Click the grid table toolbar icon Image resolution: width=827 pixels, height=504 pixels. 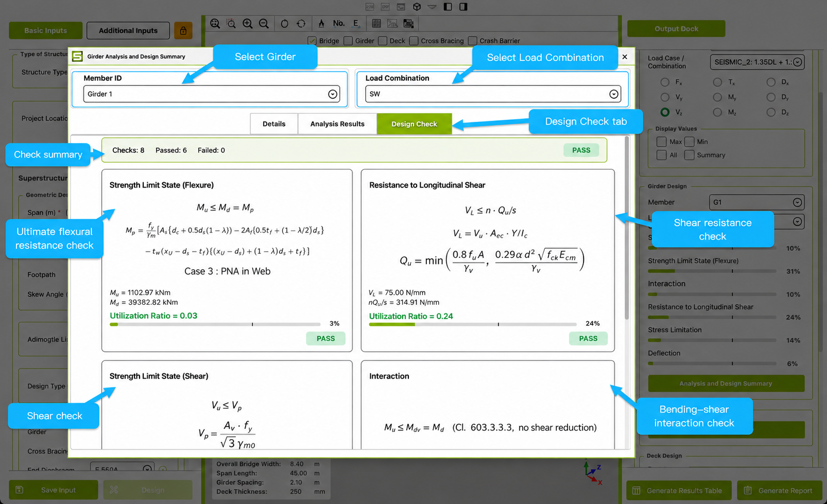tap(376, 24)
